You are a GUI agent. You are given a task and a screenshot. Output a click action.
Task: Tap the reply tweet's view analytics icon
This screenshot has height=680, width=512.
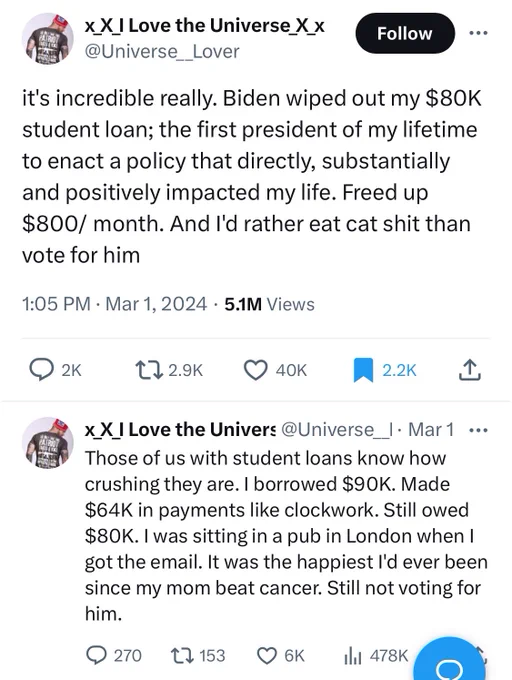tap(352, 656)
